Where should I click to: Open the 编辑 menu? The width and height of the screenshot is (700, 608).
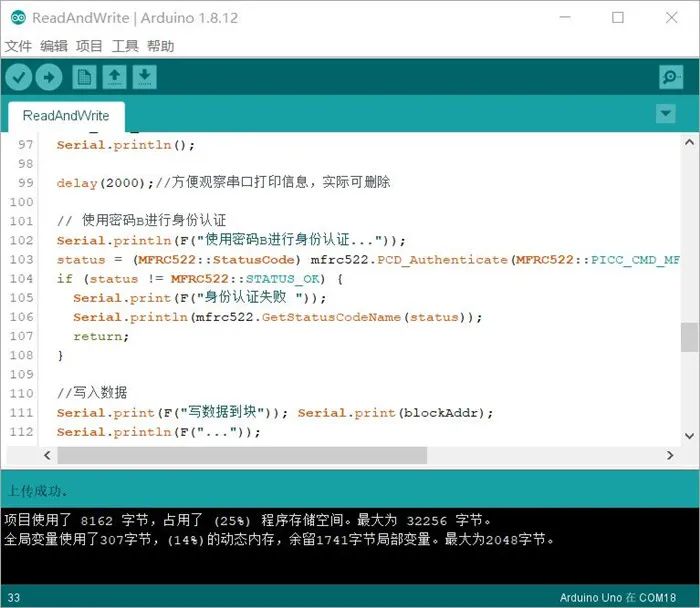click(x=54, y=46)
